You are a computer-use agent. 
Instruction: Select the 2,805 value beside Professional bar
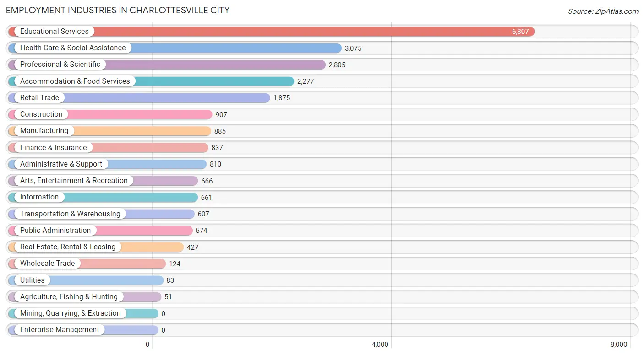[337, 65]
